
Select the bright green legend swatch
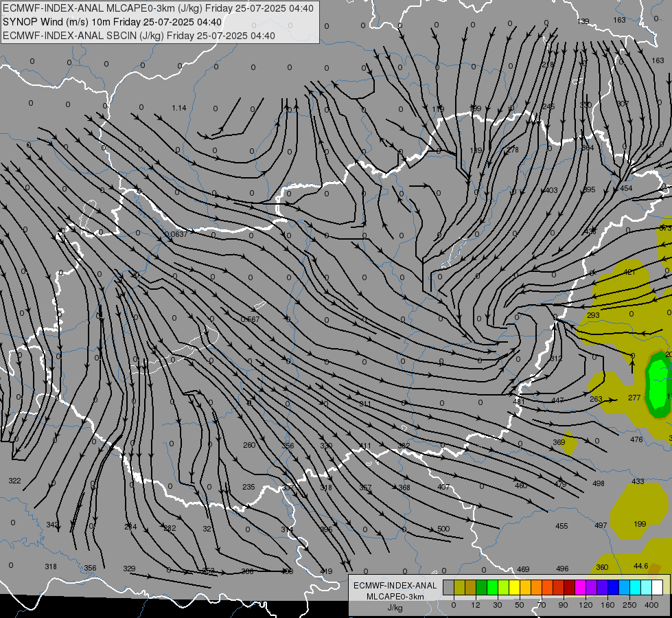pyautogui.click(x=492, y=588)
